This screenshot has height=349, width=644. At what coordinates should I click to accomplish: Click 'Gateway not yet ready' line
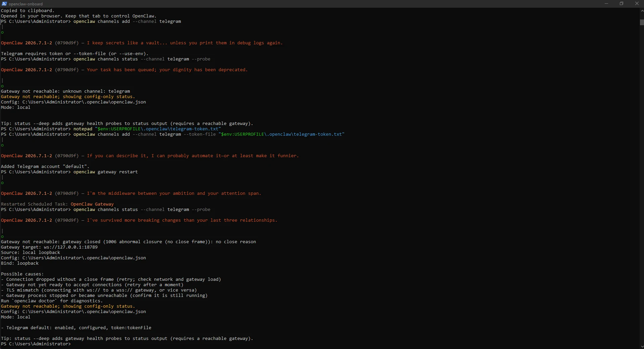coord(92,285)
